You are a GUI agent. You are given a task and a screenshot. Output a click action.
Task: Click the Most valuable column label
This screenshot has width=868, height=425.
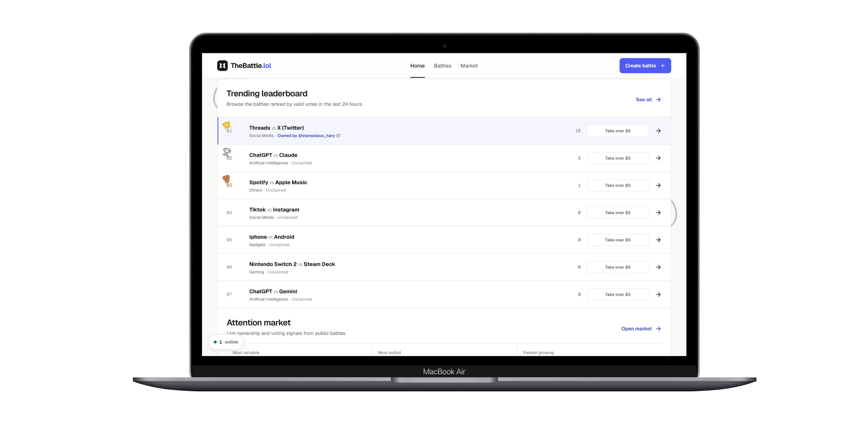point(246,353)
